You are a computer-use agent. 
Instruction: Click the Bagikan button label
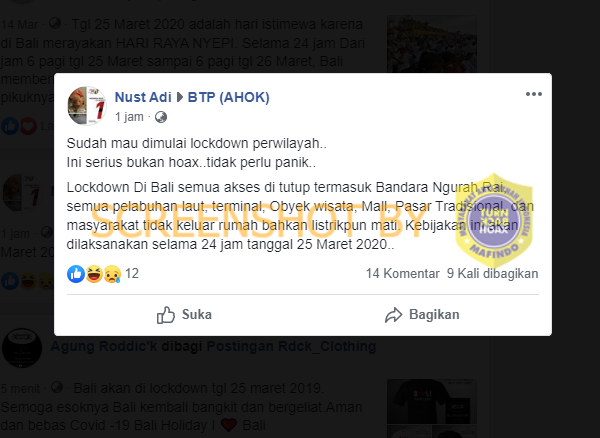(x=434, y=314)
